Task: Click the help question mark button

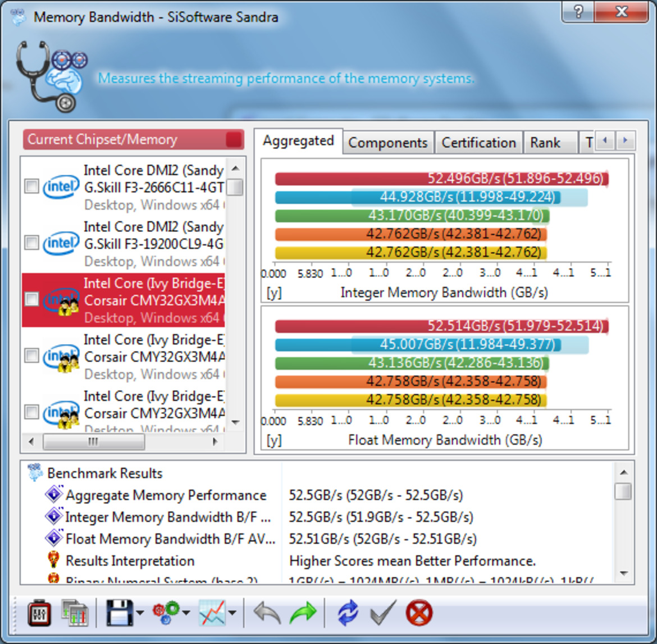Action: click(578, 11)
